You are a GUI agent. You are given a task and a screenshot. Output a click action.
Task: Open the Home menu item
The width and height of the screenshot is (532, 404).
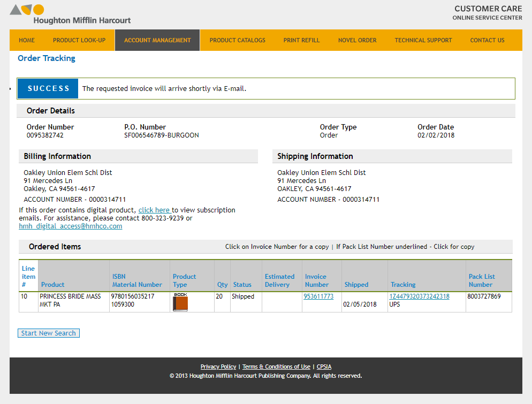pos(27,40)
